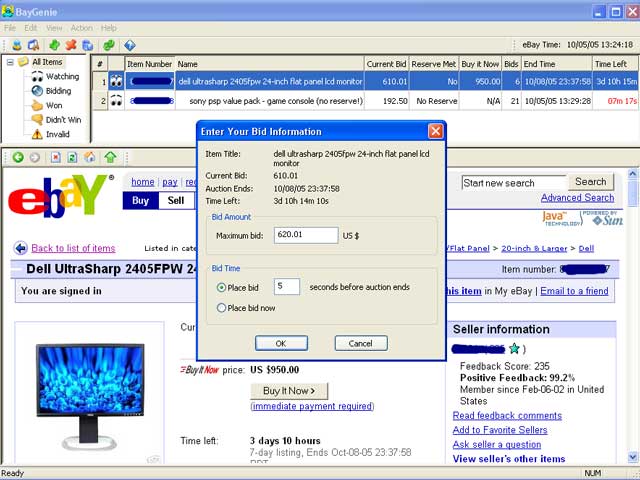Close the Enter Your Bid Information dialog
Image resolution: width=640 pixels, height=480 pixels.
coord(436,131)
